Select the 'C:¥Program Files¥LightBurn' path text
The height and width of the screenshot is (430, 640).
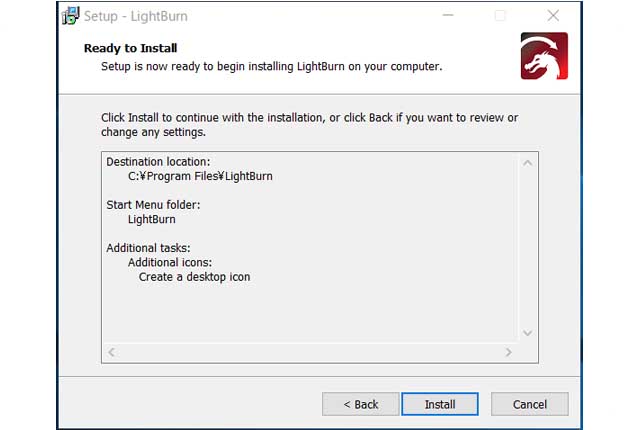click(200, 176)
